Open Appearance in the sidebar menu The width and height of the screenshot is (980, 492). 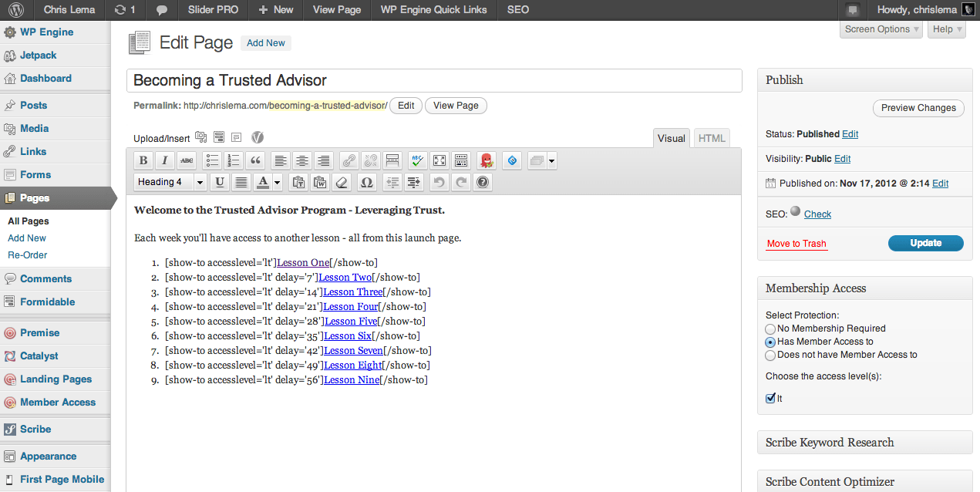pyautogui.click(x=48, y=456)
